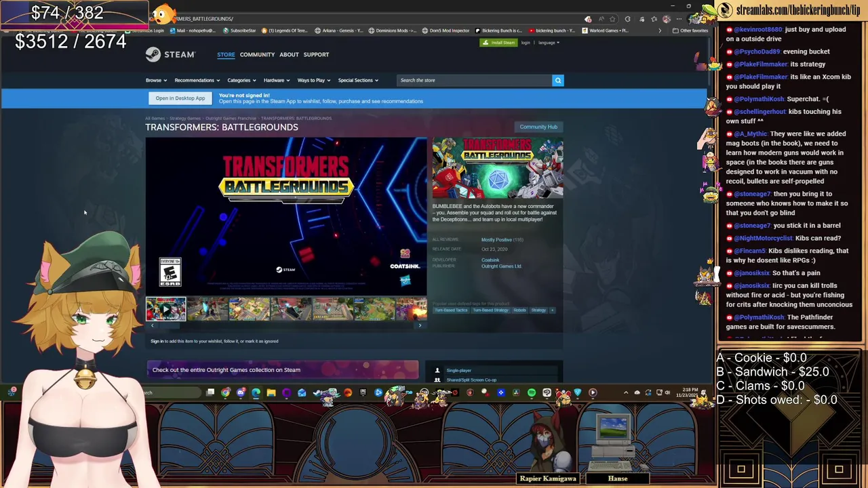Go to the ABOUT tab
The height and width of the screenshot is (488, 868).
coord(289,55)
